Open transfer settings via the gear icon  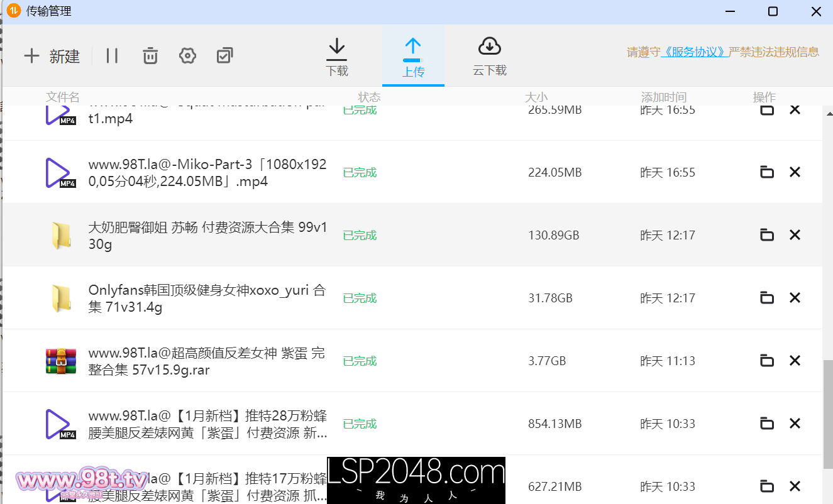coord(187,56)
